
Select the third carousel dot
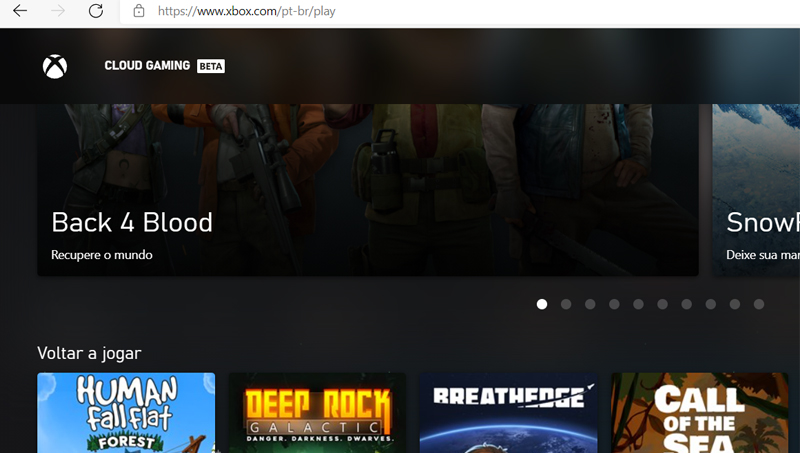pyautogui.click(x=590, y=304)
